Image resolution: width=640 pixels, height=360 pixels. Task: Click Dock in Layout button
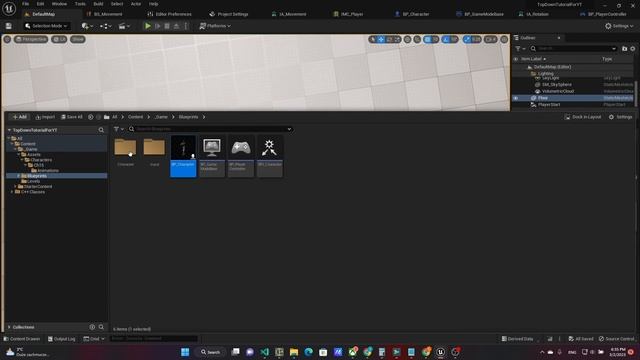point(583,117)
